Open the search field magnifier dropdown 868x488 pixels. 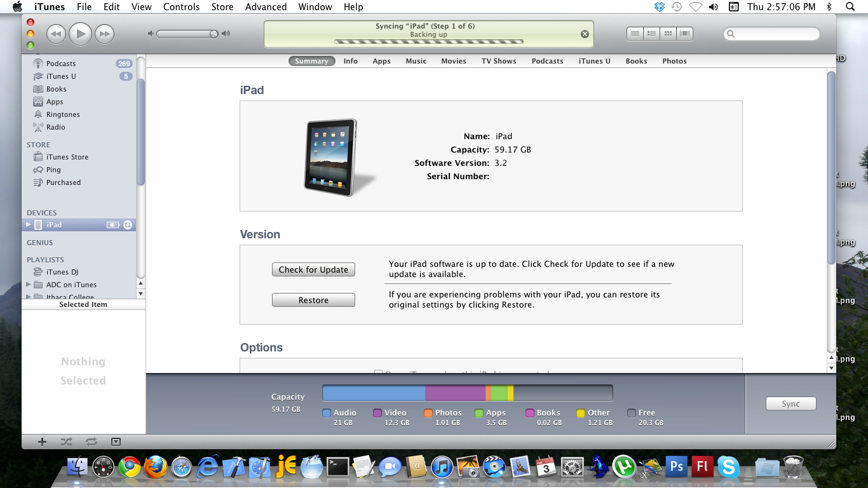tap(731, 34)
